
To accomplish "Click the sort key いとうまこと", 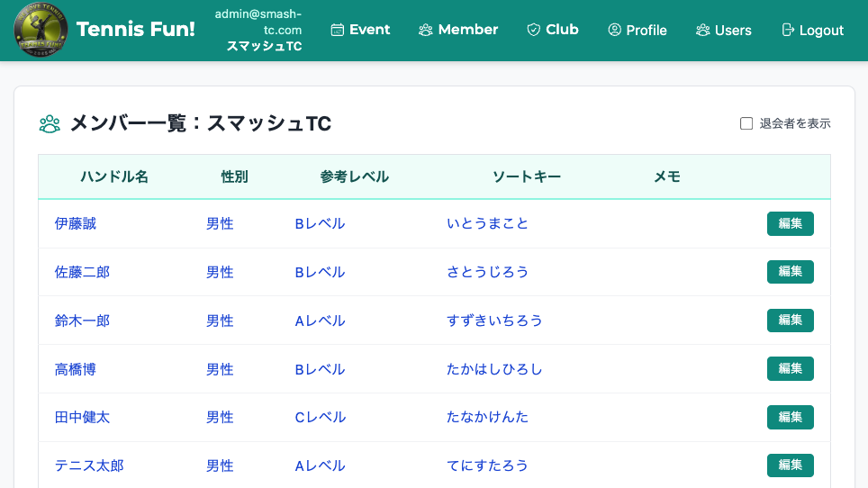I will [487, 223].
